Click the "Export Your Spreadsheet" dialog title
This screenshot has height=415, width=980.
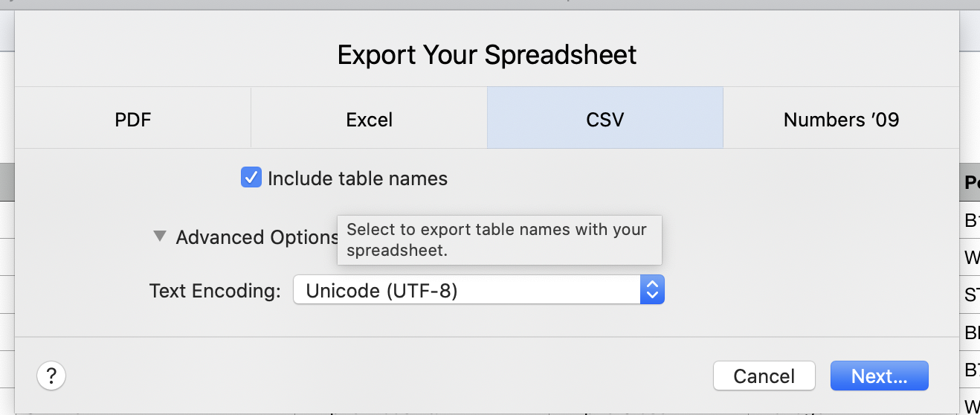[487, 55]
